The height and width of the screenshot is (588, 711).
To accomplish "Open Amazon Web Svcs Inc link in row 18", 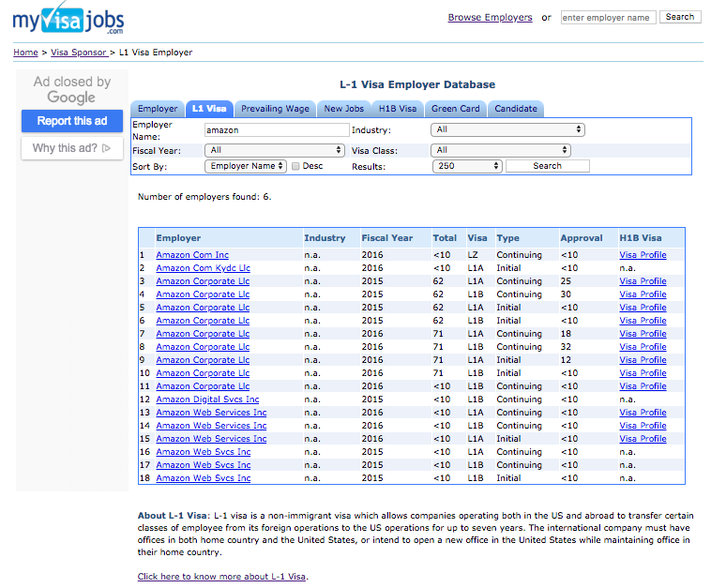I will [x=204, y=478].
